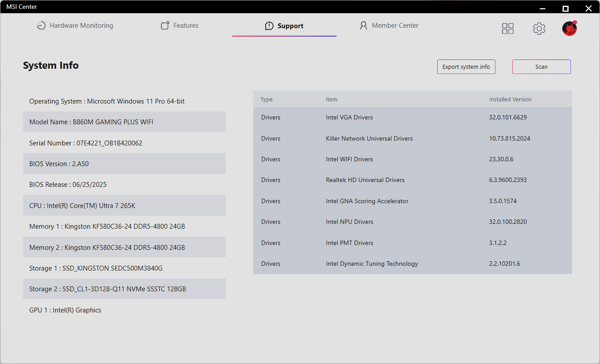
Task: Switch to the Features tab
Action: coord(180,26)
